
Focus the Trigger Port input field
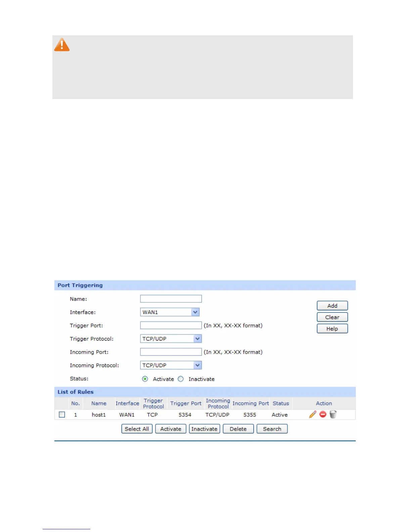click(171, 325)
